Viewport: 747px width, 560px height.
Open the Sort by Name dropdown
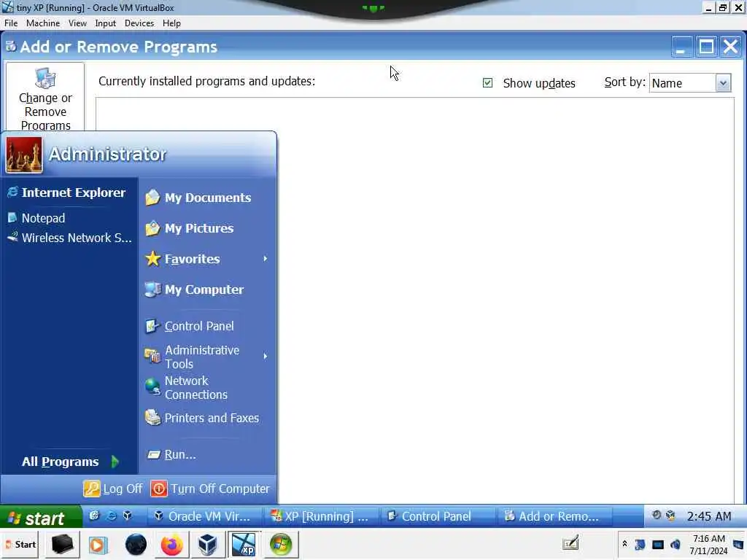tap(723, 83)
